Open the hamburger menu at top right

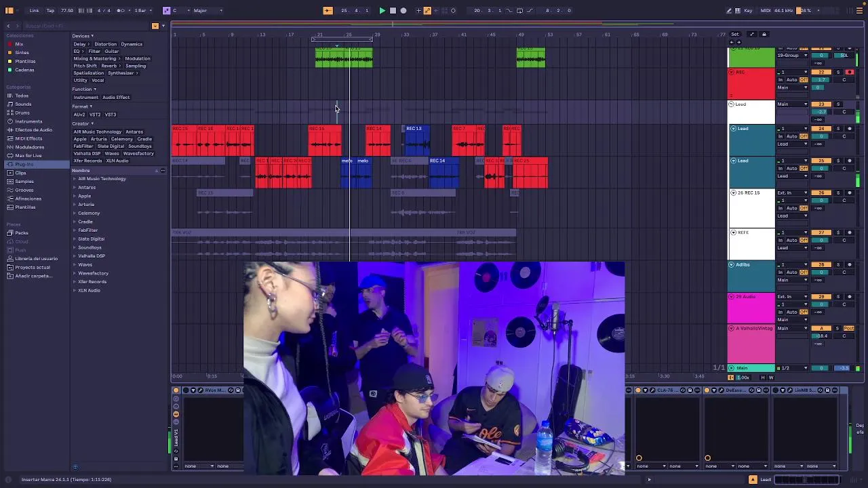[x=860, y=10]
